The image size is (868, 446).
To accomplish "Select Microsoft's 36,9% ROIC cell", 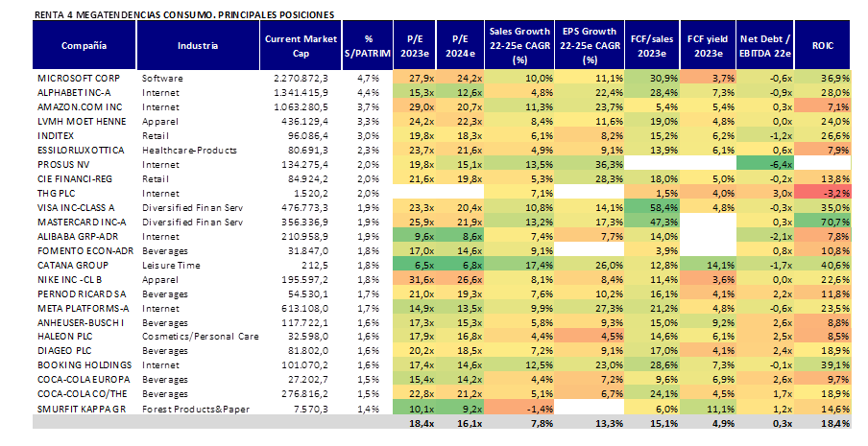I will click(832, 76).
